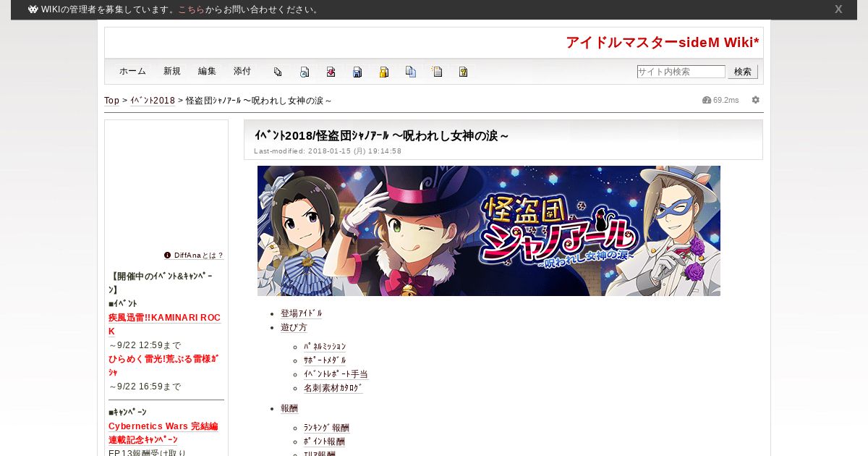Viewport: 868px width, 456px height.
Task: Follow the こちら link in top notice
Action: pyautogui.click(x=191, y=9)
